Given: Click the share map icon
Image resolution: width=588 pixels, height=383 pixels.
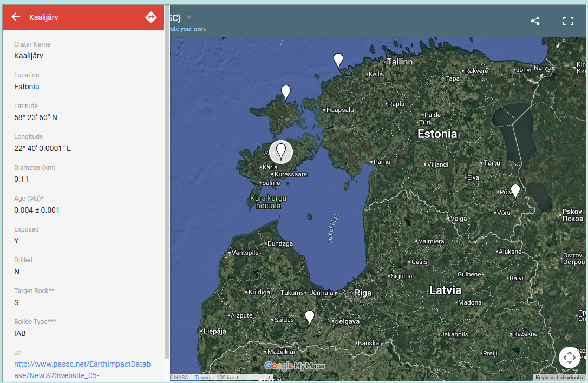Looking at the screenshot, I should point(535,21).
